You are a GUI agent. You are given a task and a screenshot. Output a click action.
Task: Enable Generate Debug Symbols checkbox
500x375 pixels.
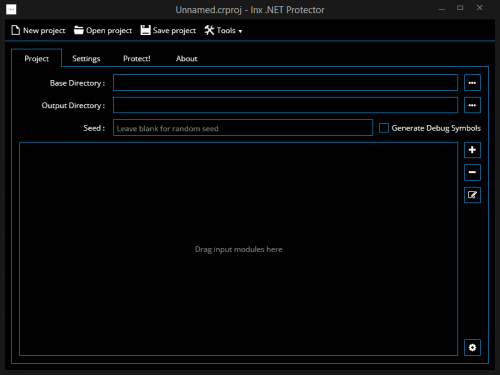(384, 128)
